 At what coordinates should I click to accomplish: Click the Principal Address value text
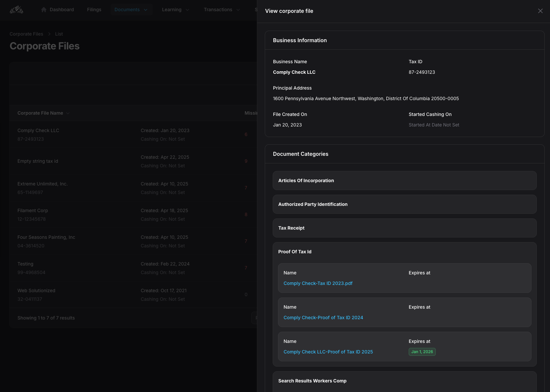pyautogui.click(x=366, y=98)
